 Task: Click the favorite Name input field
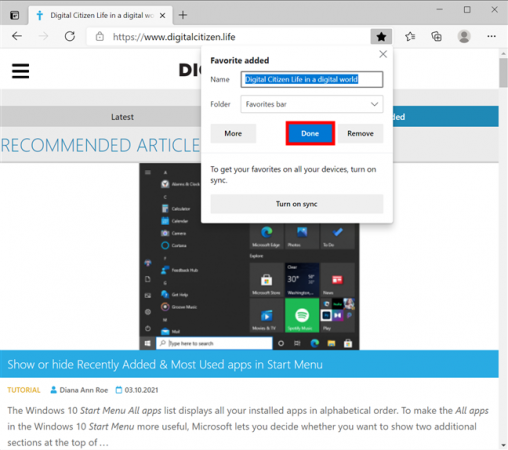tap(312, 79)
